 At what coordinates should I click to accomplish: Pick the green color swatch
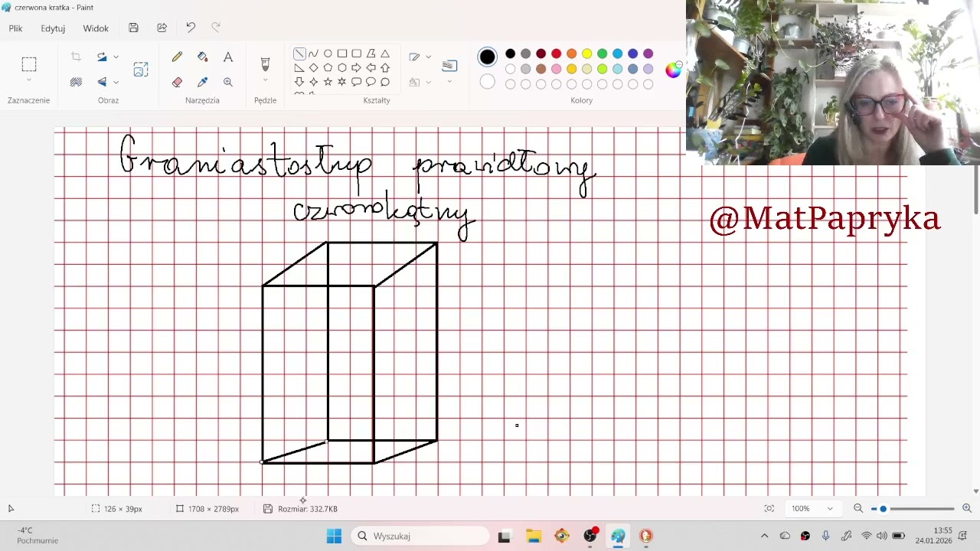603,54
